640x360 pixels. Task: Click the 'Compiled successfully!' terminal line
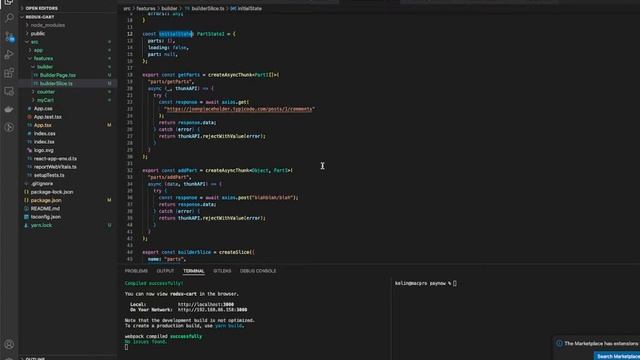coord(154,283)
